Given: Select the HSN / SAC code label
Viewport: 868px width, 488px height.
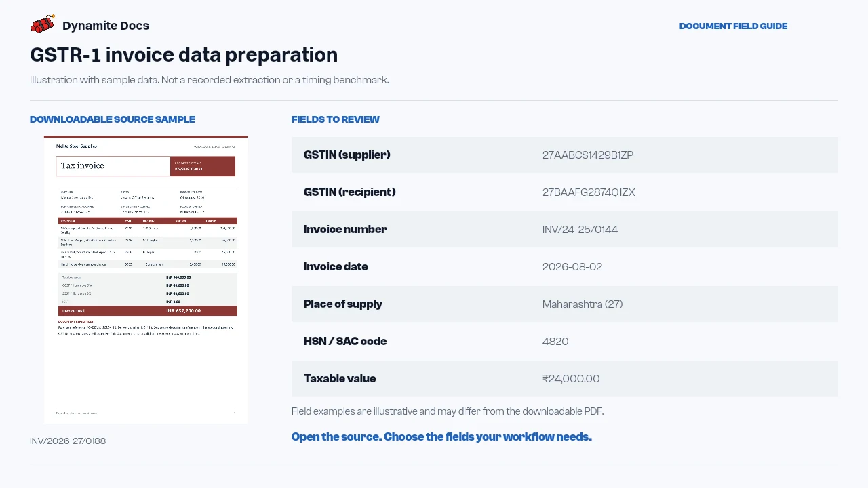Looking at the screenshot, I should coord(345,342).
